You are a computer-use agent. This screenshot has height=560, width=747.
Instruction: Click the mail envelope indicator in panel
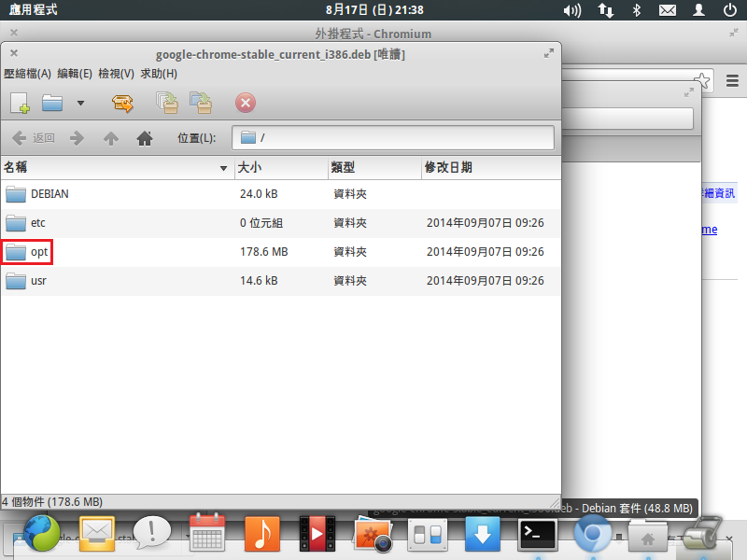tap(668, 10)
